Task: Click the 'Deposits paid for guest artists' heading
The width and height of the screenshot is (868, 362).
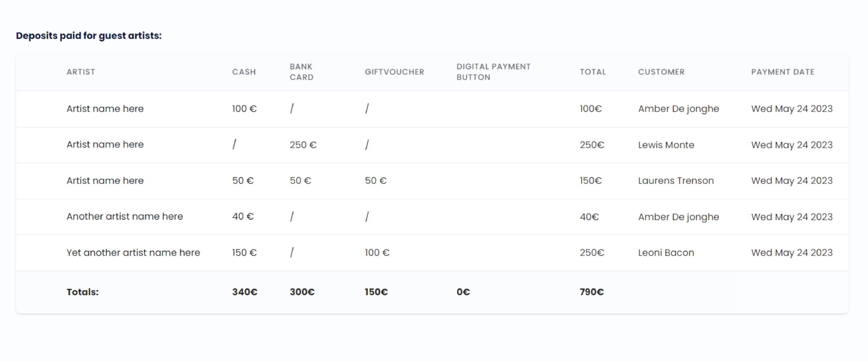Action: pyautogui.click(x=89, y=36)
